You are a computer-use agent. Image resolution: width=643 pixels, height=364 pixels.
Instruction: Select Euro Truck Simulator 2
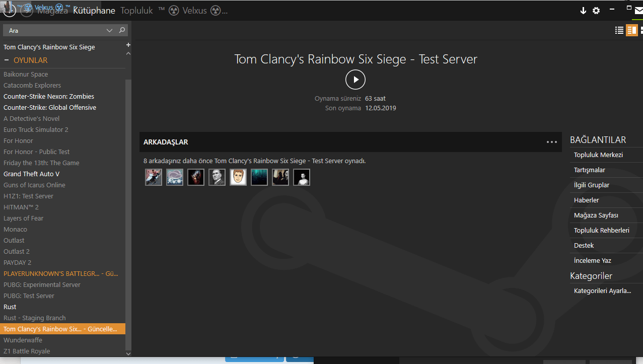(62, 129)
